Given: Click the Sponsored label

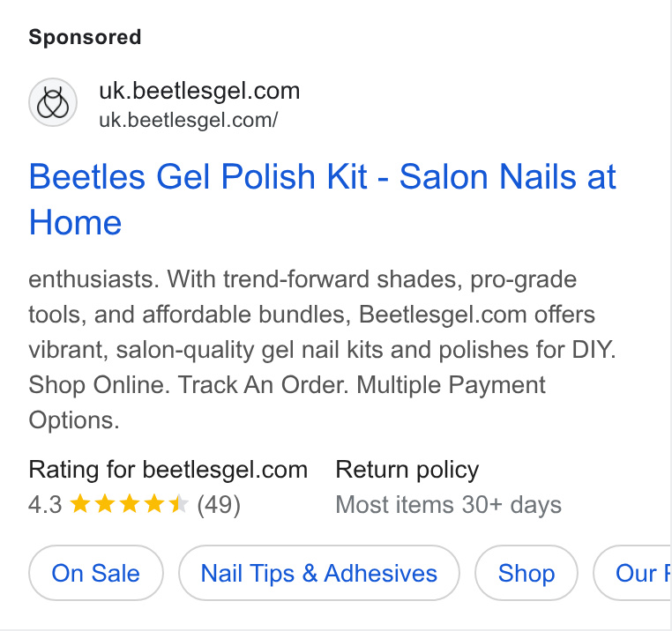Looking at the screenshot, I should (x=85, y=37).
